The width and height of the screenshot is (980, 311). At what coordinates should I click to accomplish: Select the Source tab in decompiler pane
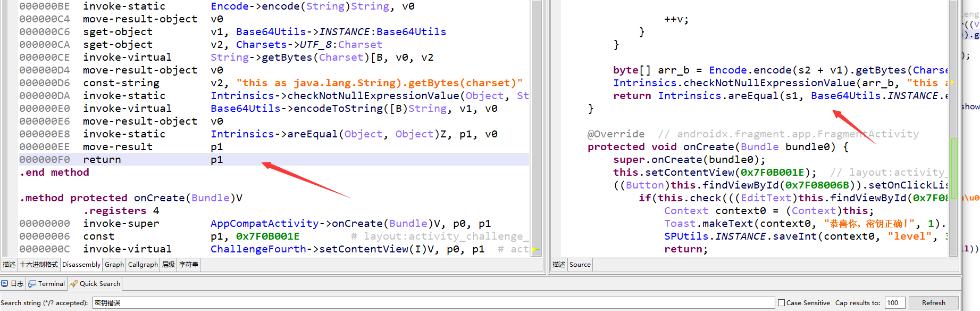coord(580,265)
